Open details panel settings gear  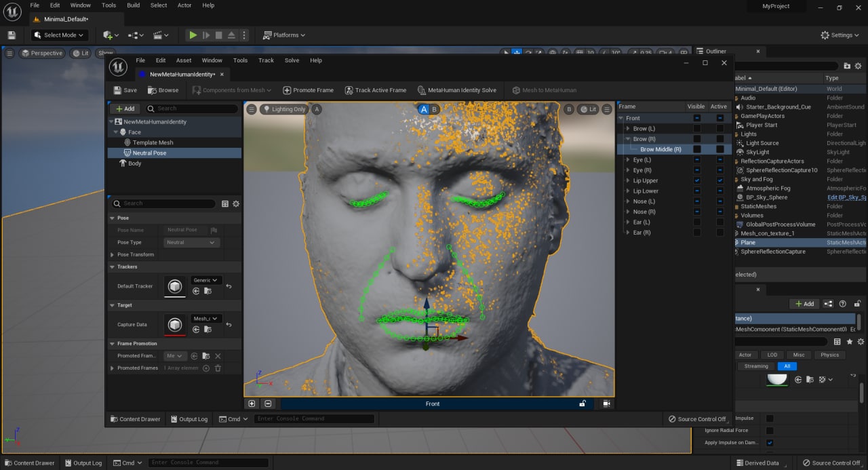(236, 203)
